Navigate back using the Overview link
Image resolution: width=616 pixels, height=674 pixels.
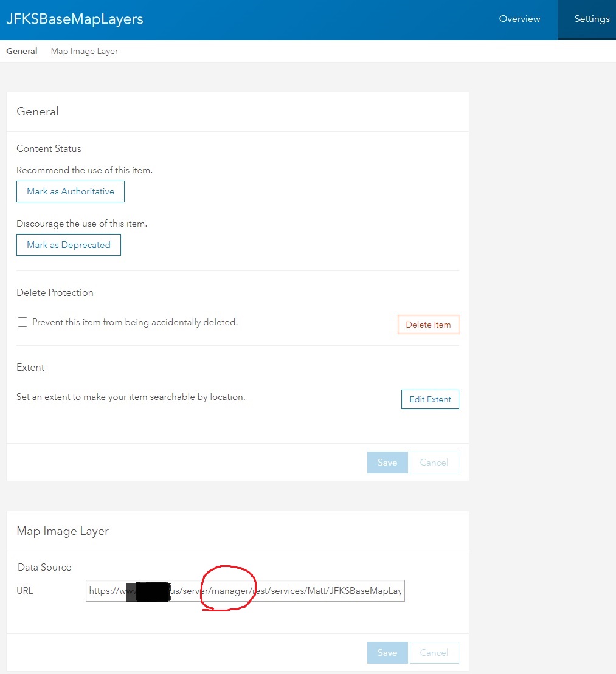[x=519, y=19]
